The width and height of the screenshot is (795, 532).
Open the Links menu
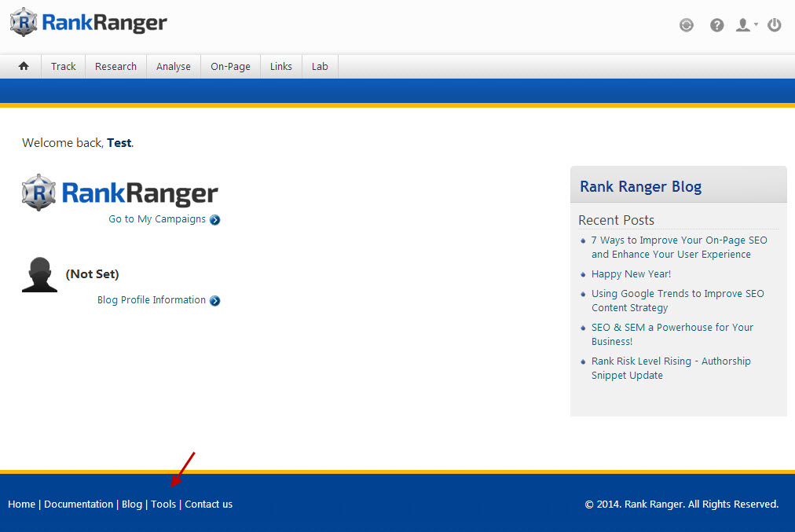click(281, 67)
